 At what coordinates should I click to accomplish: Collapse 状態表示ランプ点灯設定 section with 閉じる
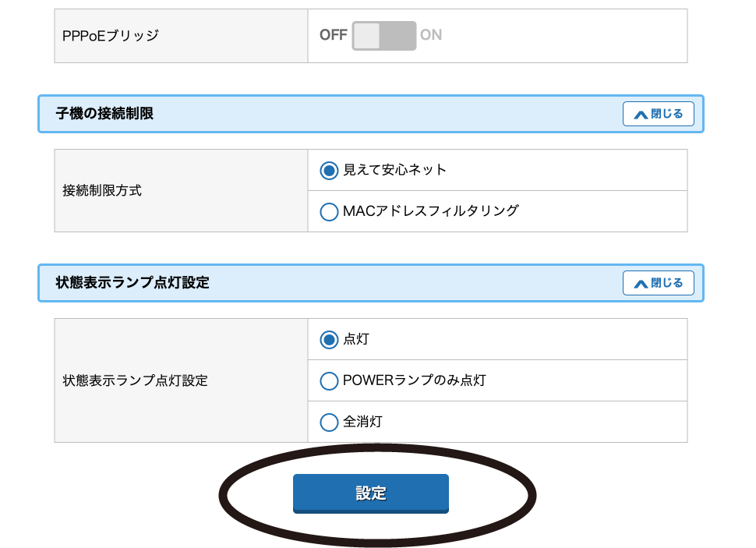pos(659,283)
